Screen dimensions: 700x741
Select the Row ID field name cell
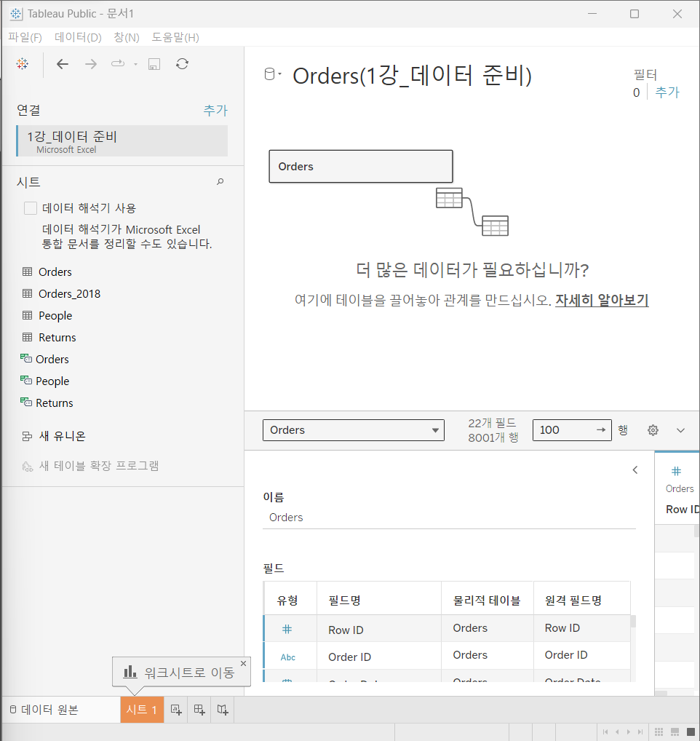[x=379, y=629]
